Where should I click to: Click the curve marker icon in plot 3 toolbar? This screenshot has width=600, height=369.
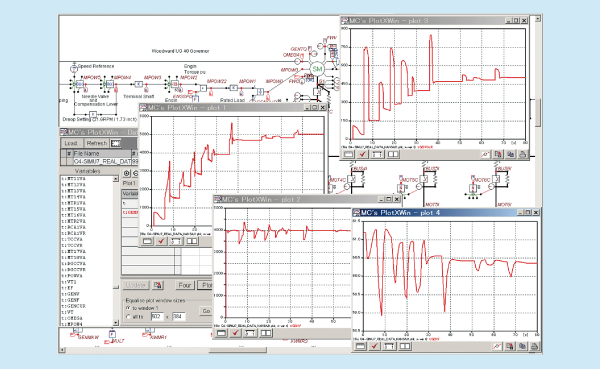[486, 154]
